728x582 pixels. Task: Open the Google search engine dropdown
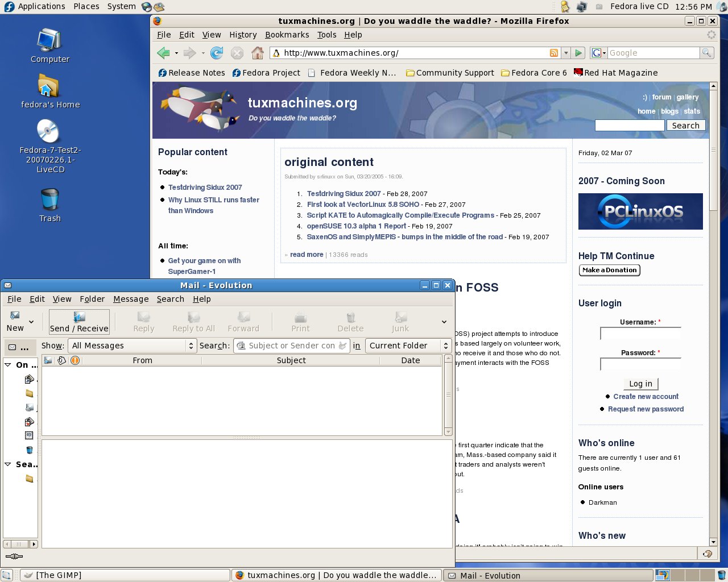pyautogui.click(x=599, y=53)
